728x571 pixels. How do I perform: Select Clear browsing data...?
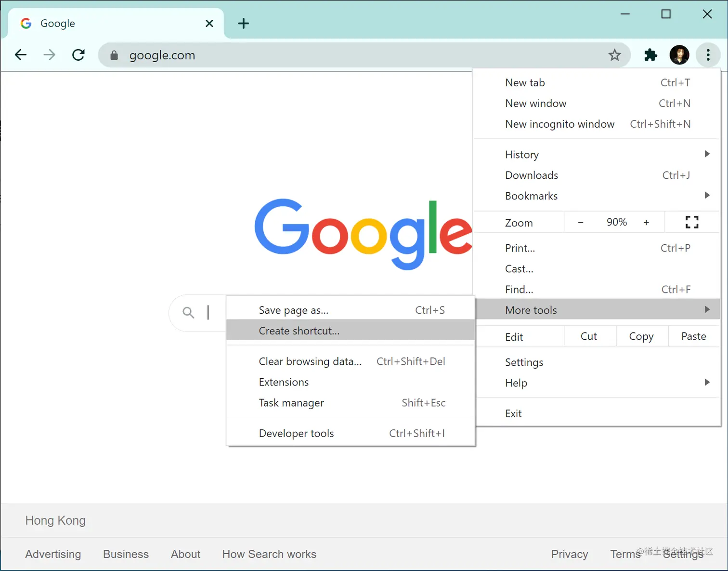[351, 361]
